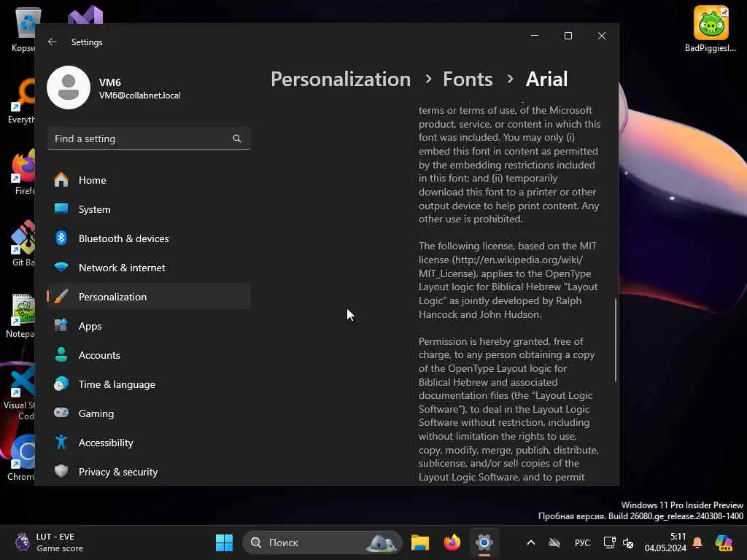Close the Settings window
The width and height of the screenshot is (747, 560).
602,36
